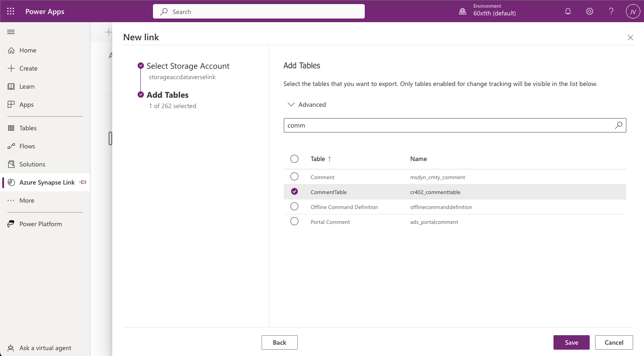This screenshot has width=644, height=356.
Task: Expand the Advanced section
Action: [307, 104]
